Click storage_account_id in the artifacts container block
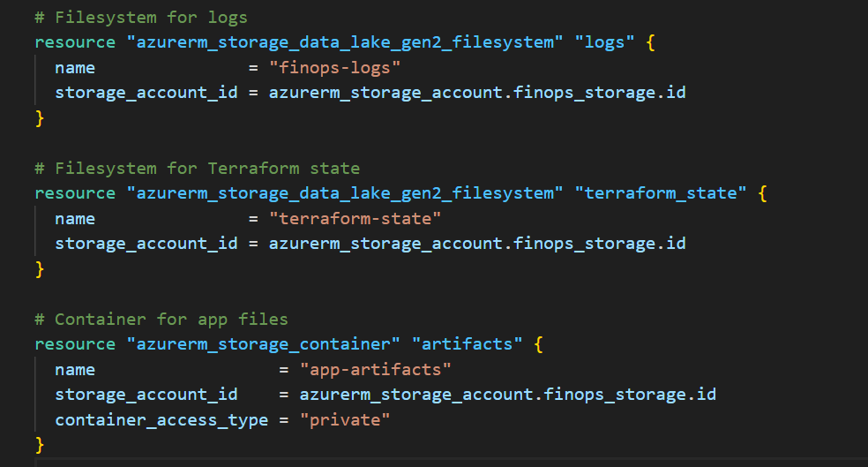Viewport: 868px width, 467px height. [146, 394]
